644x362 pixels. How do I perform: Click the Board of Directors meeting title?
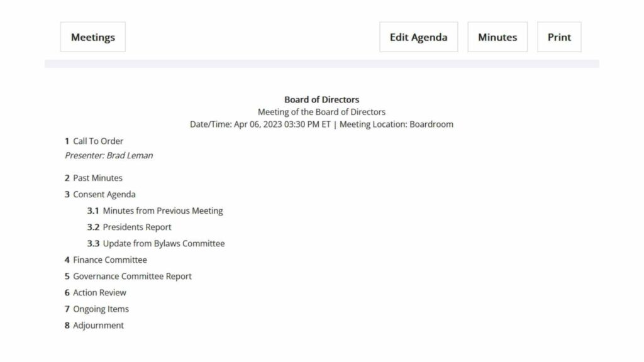pyautogui.click(x=321, y=99)
